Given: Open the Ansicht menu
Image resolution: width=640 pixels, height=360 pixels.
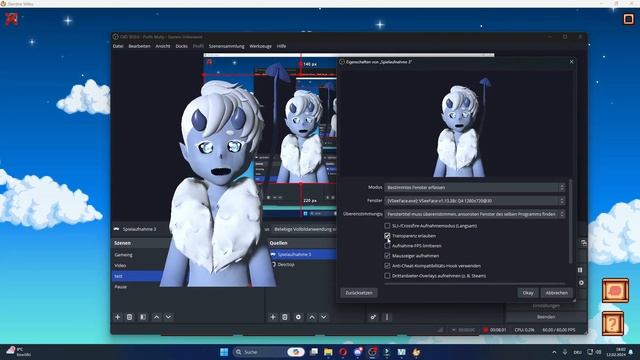Looking at the screenshot, I should point(163,46).
